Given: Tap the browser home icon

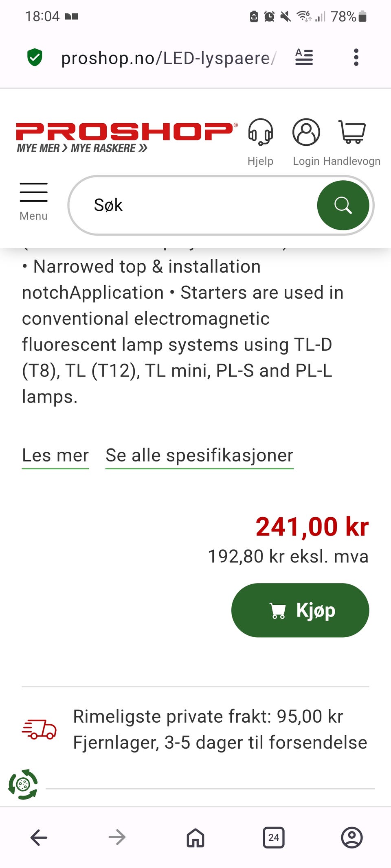Looking at the screenshot, I should coord(195,837).
